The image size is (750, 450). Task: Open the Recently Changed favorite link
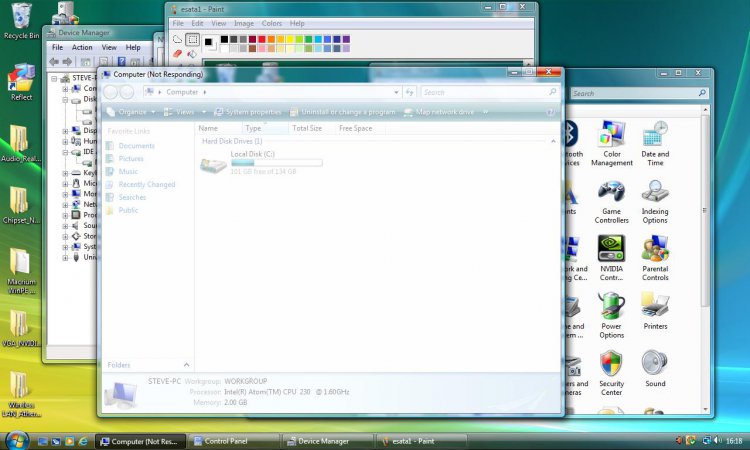pyautogui.click(x=147, y=185)
